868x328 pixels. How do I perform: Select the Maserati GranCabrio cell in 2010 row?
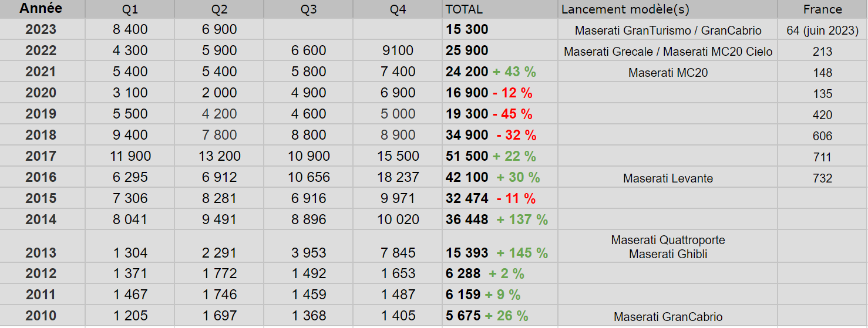[x=668, y=316]
